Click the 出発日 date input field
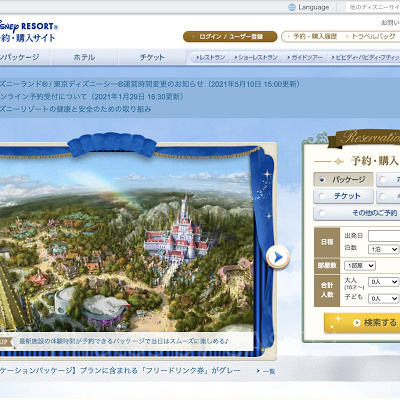This screenshot has height=400, width=400. tap(384, 236)
